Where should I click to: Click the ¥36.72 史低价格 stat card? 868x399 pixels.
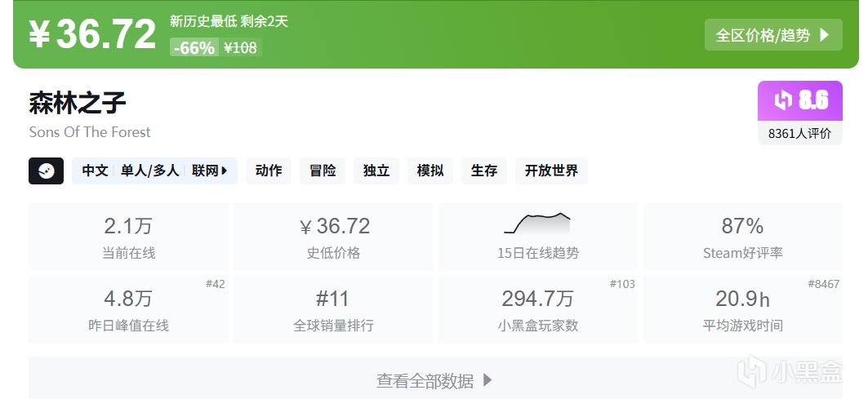pyautogui.click(x=333, y=237)
